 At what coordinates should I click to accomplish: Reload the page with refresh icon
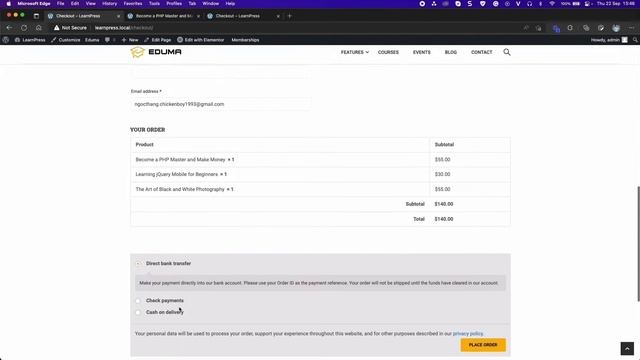point(24,28)
